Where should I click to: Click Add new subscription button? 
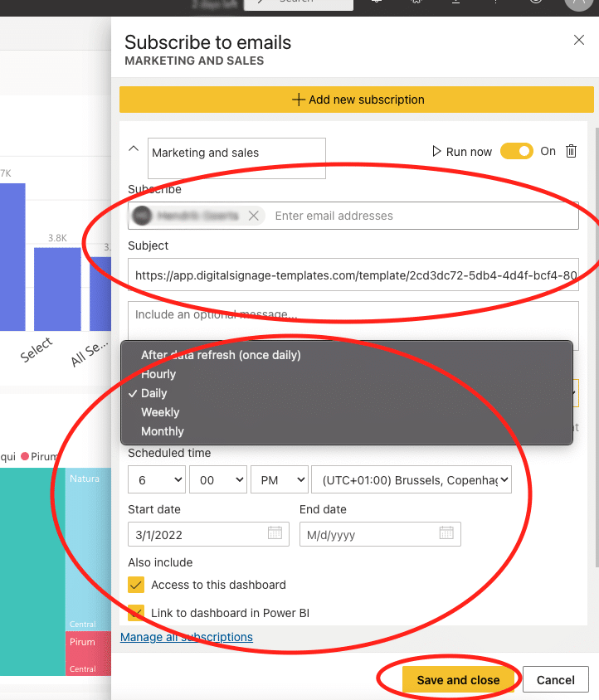[357, 100]
